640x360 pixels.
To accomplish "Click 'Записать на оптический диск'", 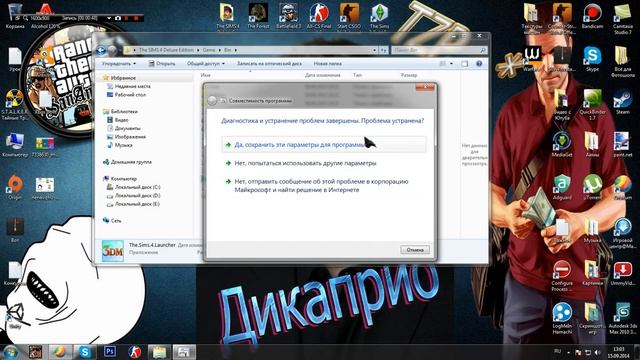I will point(269,64).
